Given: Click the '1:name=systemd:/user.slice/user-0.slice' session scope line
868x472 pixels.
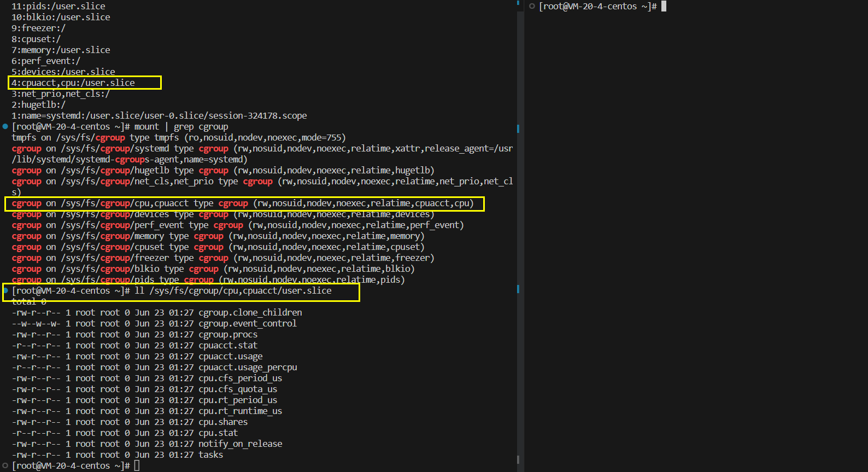Looking at the screenshot, I should 159,115.
